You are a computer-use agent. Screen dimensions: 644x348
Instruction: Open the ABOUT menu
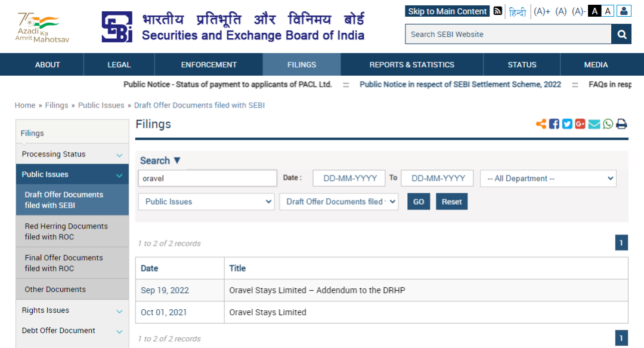click(47, 64)
